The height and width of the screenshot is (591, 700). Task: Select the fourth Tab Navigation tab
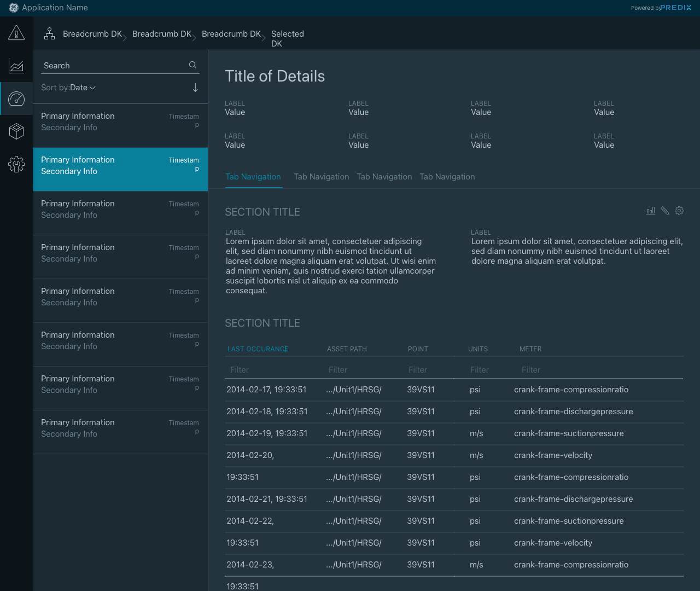coord(447,177)
